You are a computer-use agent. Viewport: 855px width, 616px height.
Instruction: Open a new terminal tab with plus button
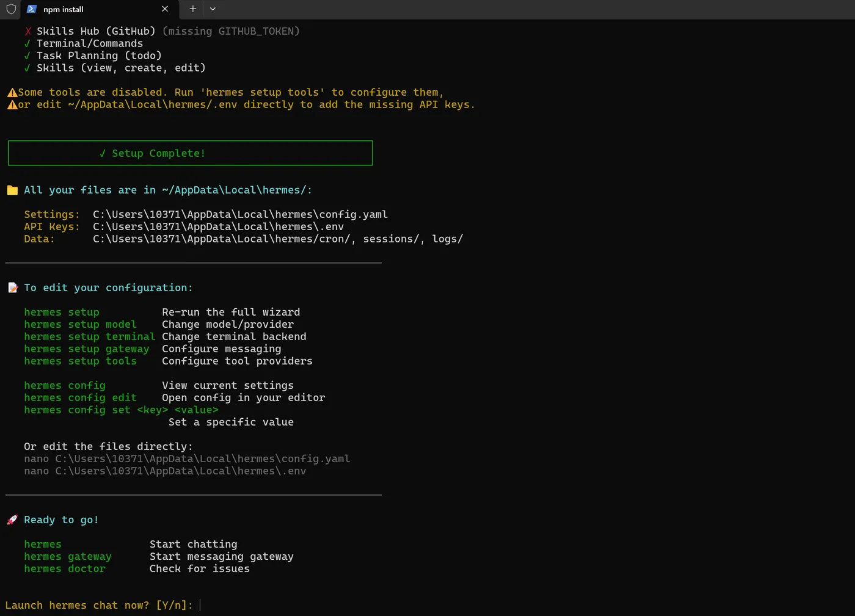(193, 9)
